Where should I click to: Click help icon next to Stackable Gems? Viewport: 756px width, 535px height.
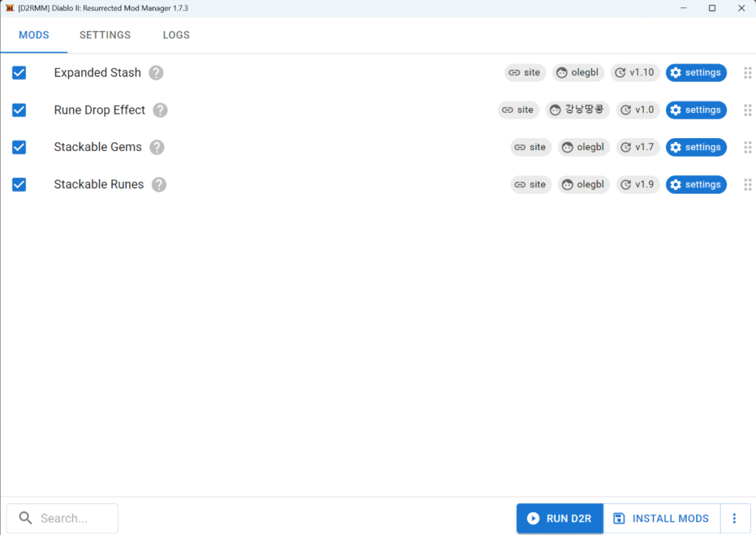click(x=157, y=147)
